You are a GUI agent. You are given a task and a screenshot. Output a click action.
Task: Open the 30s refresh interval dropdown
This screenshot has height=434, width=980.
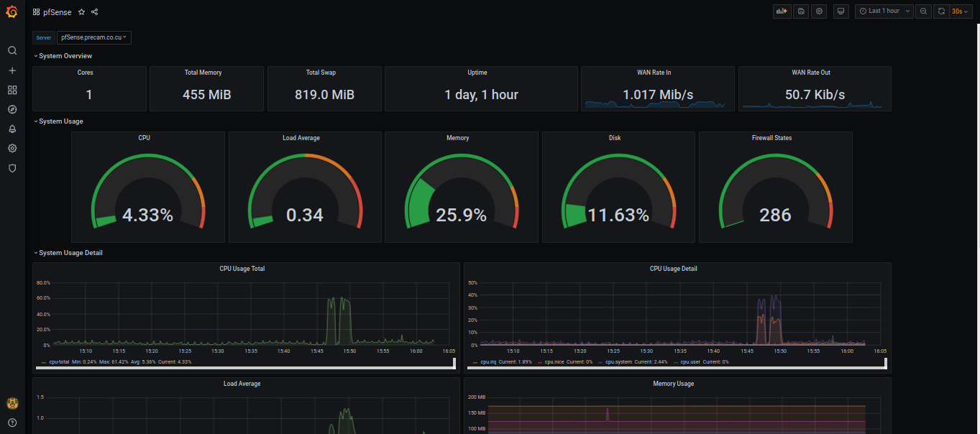(960, 11)
